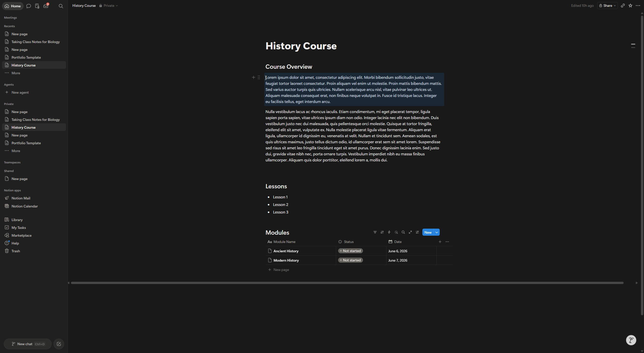Expand More under the Recents section
The width and height of the screenshot is (644, 353).
click(x=34, y=73)
